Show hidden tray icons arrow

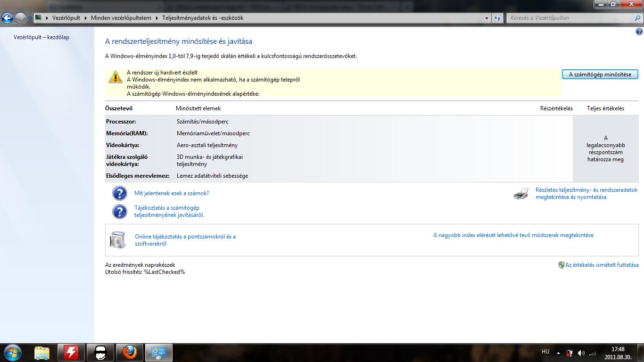pyautogui.click(x=559, y=353)
